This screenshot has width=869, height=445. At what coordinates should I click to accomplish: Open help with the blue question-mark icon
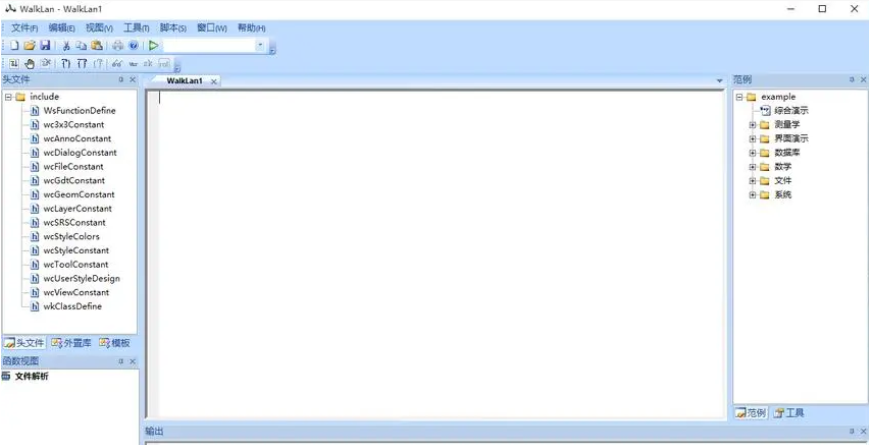(133, 46)
